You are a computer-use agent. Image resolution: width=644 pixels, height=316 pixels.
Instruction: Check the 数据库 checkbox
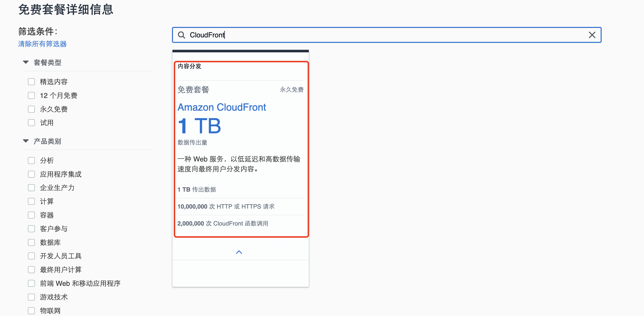[x=31, y=242]
